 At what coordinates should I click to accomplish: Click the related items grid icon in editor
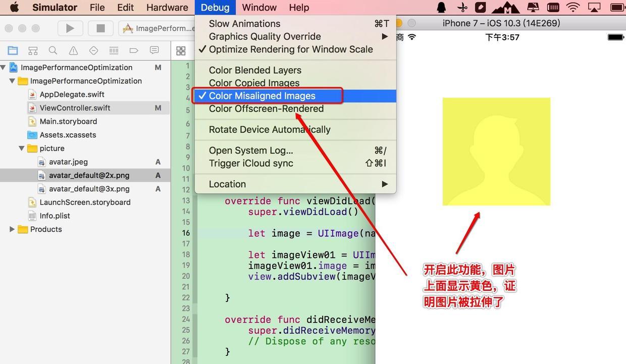(x=181, y=50)
